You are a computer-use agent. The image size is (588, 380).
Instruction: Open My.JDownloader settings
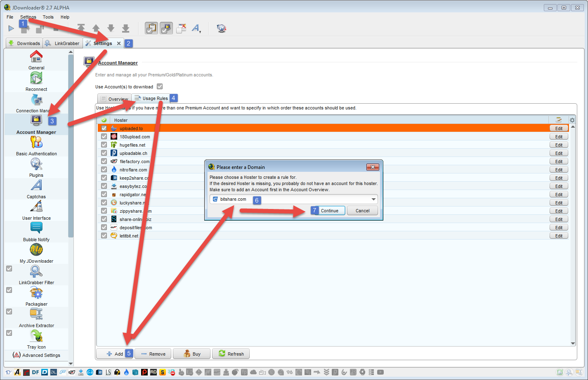(36, 253)
